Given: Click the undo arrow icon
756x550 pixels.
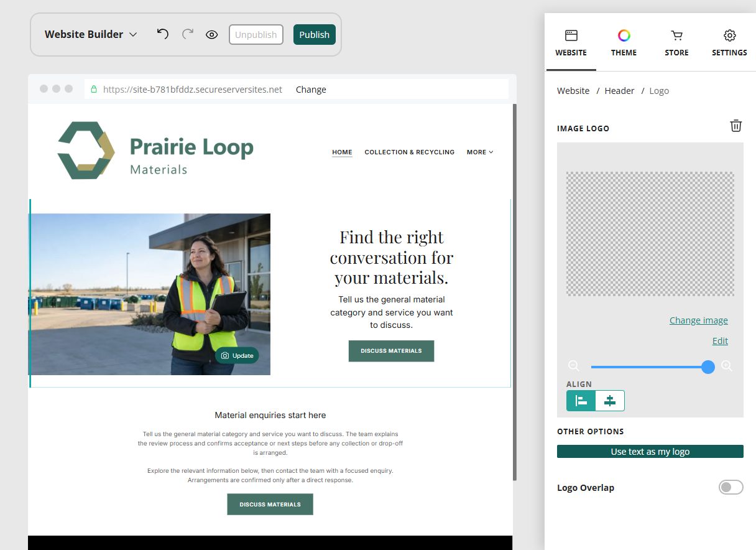Looking at the screenshot, I should [x=163, y=34].
